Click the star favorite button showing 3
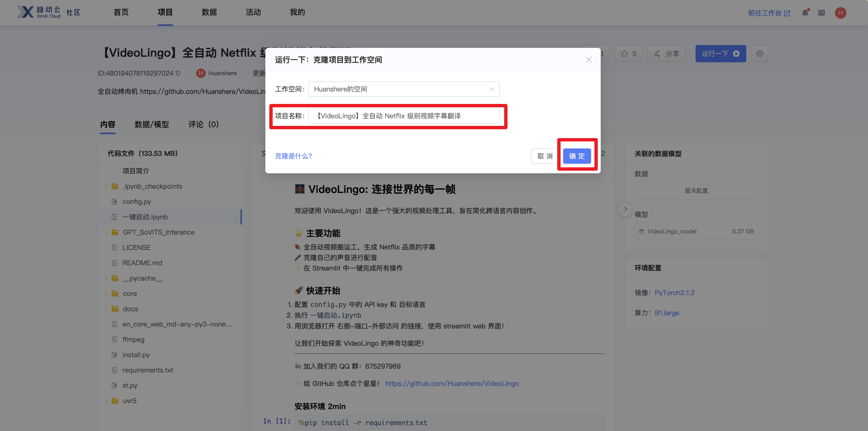This screenshot has width=868, height=431. tap(628, 54)
